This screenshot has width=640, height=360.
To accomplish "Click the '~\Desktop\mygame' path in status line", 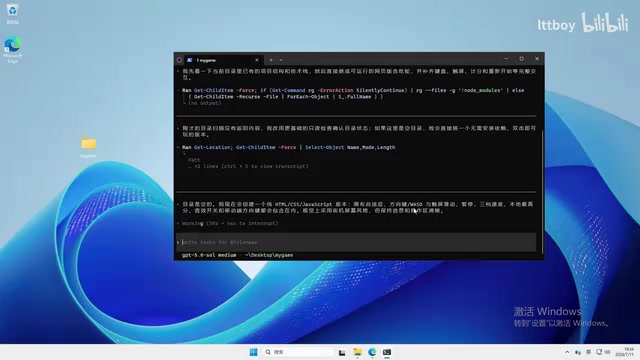I will point(269,255).
